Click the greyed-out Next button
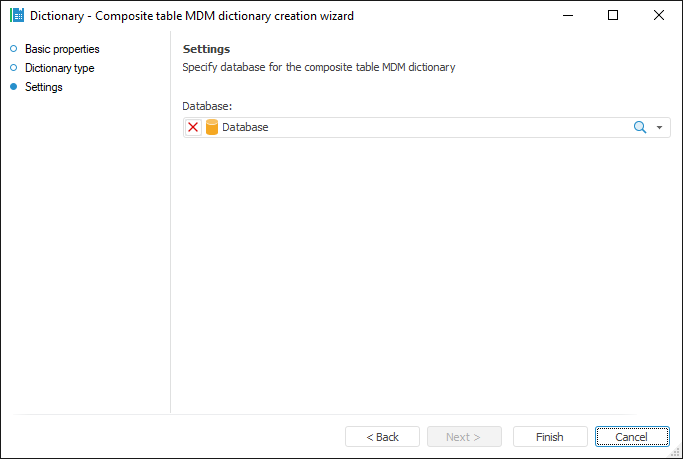This screenshot has height=459, width=685. (464, 437)
